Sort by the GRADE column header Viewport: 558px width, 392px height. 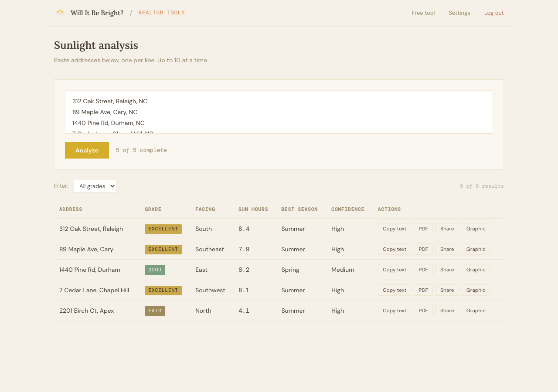(x=153, y=209)
